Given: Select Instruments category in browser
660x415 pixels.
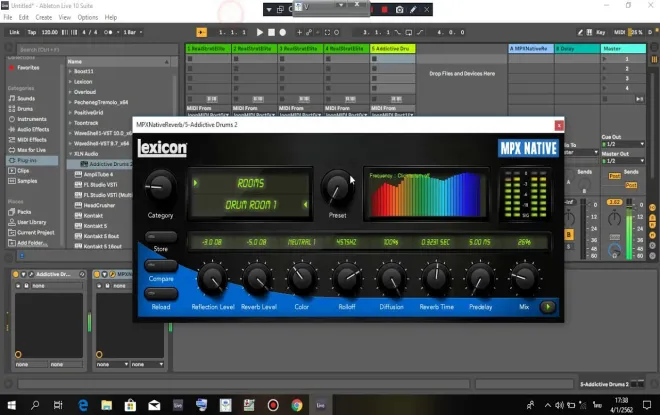Looking at the screenshot, I should (x=32, y=119).
